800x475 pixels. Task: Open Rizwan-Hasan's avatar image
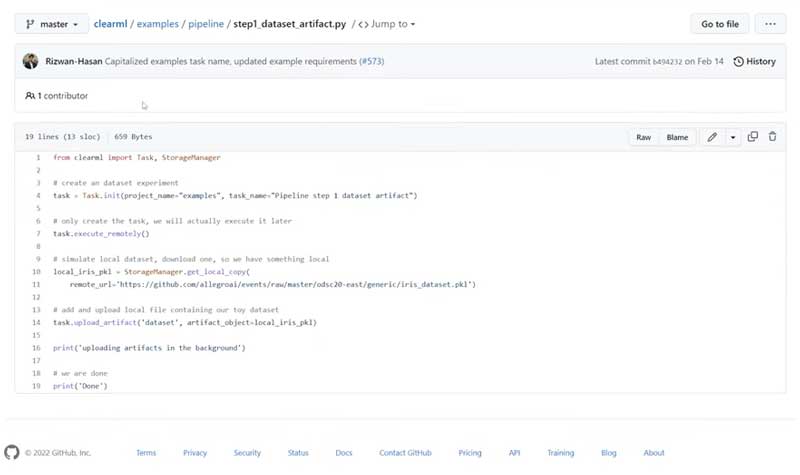point(31,61)
